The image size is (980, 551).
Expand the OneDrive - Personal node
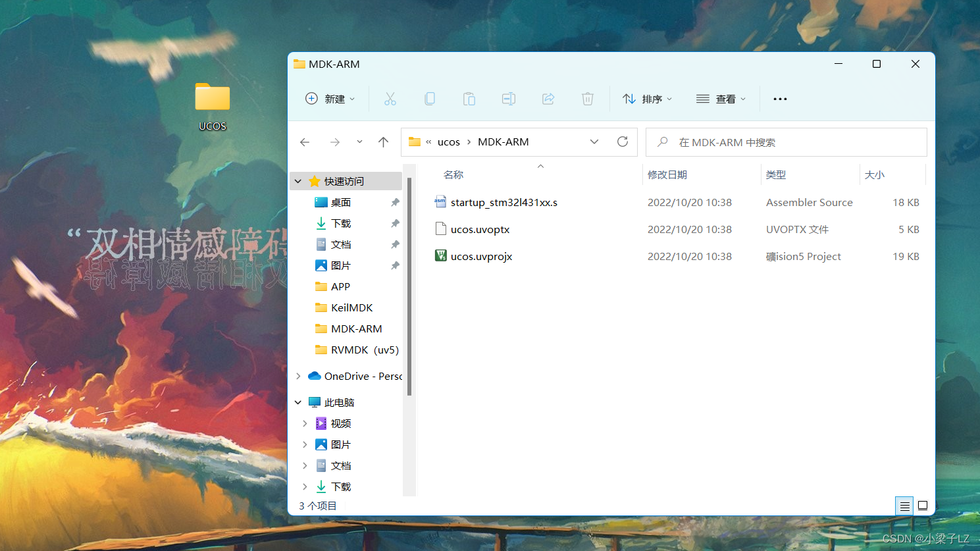point(298,376)
